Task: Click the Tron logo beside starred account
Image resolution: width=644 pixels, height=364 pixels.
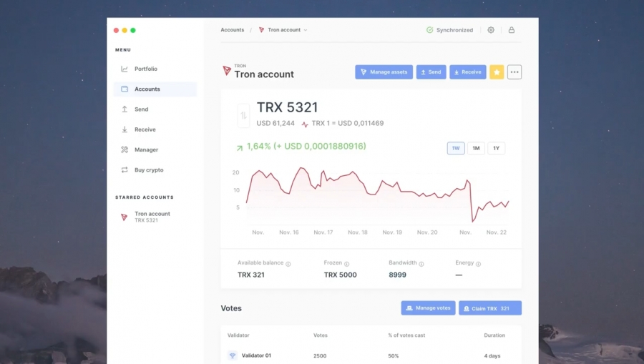Action: [124, 217]
